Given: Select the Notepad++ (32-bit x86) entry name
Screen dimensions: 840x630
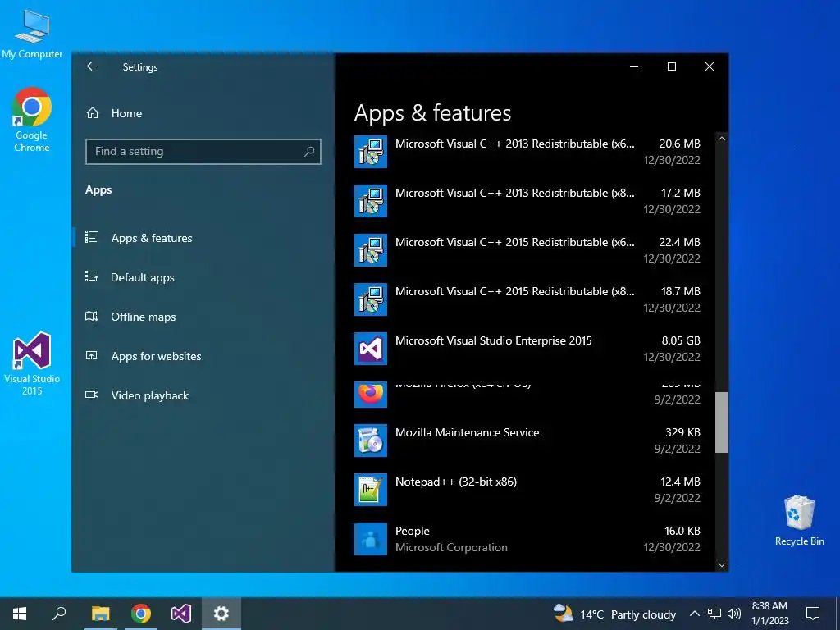Looking at the screenshot, I should [x=456, y=482].
